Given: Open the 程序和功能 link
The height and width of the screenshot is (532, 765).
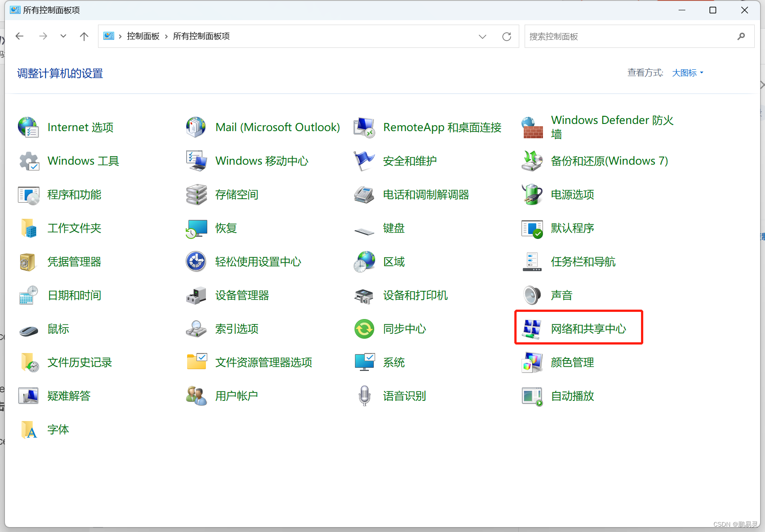Looking at the screenshot, I should pos(74,195).
